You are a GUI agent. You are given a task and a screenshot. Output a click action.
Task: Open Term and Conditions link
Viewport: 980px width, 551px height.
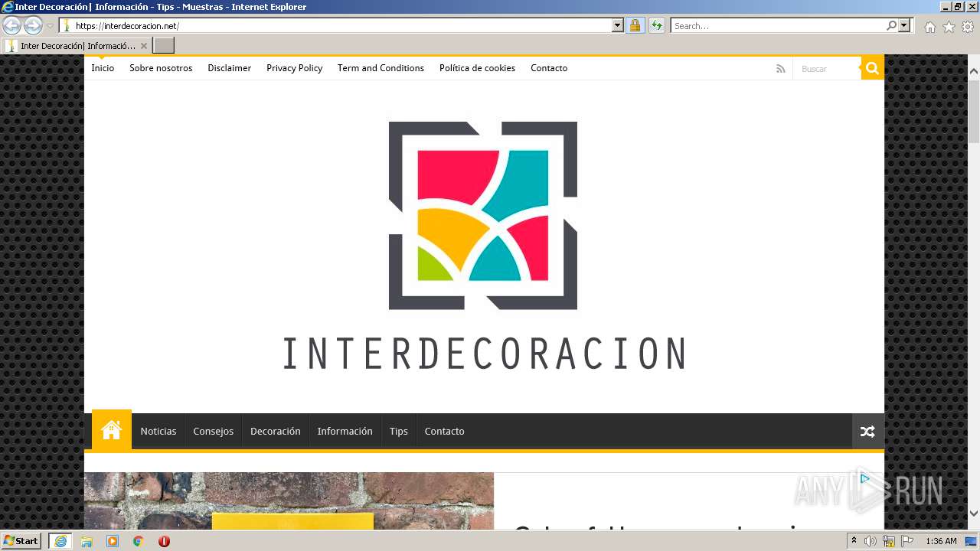click(x=381, y=68)
